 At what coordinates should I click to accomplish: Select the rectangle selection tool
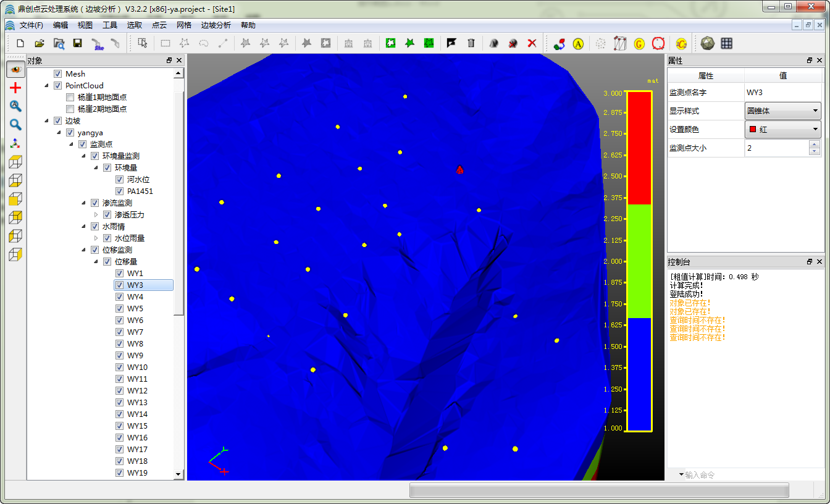pos(166,43)
